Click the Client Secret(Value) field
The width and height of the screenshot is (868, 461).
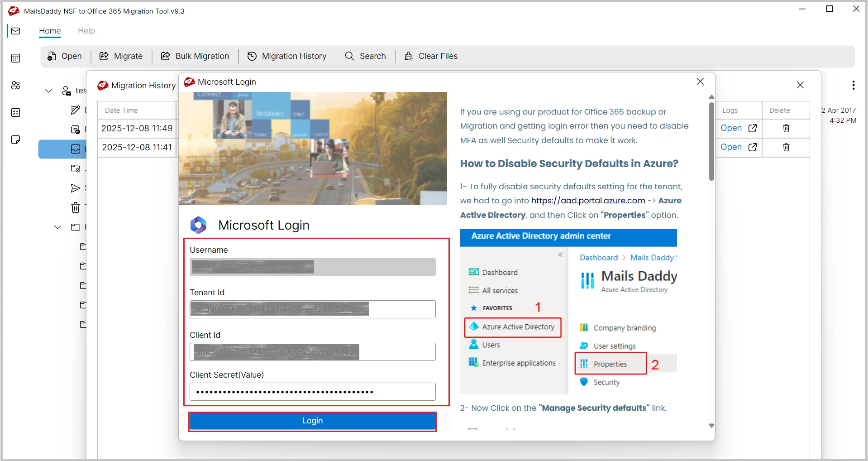(x=312, y=392)
